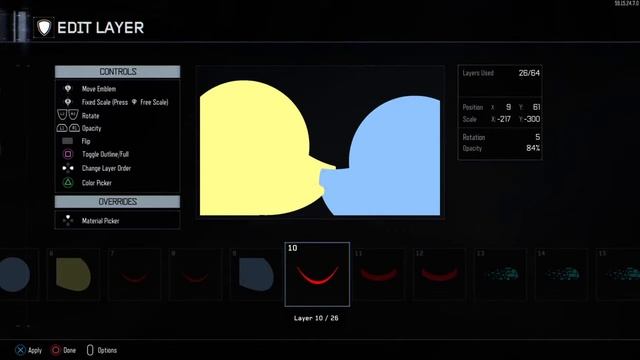Select layer 15 thumbnail at strip edge
This screenshot has height=360, width=640.
pos(618,274)
